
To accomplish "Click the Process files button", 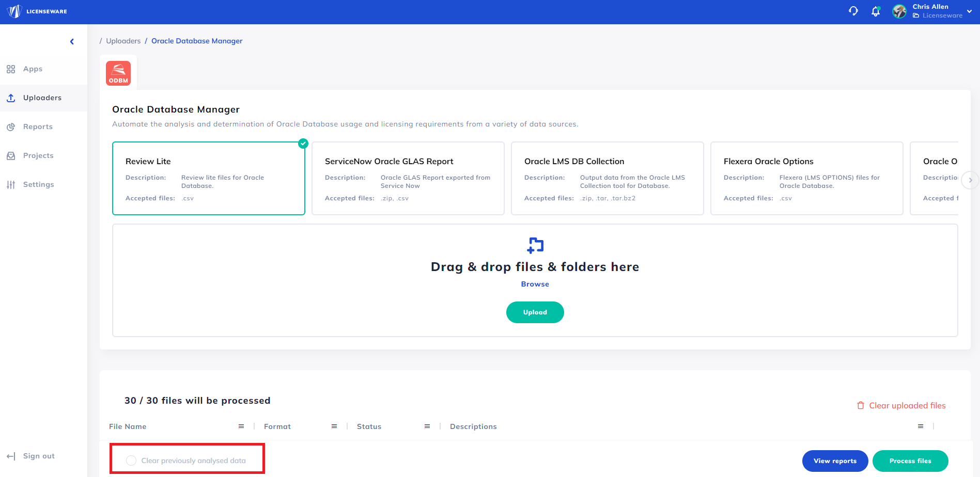I will [x=910, y=461].
